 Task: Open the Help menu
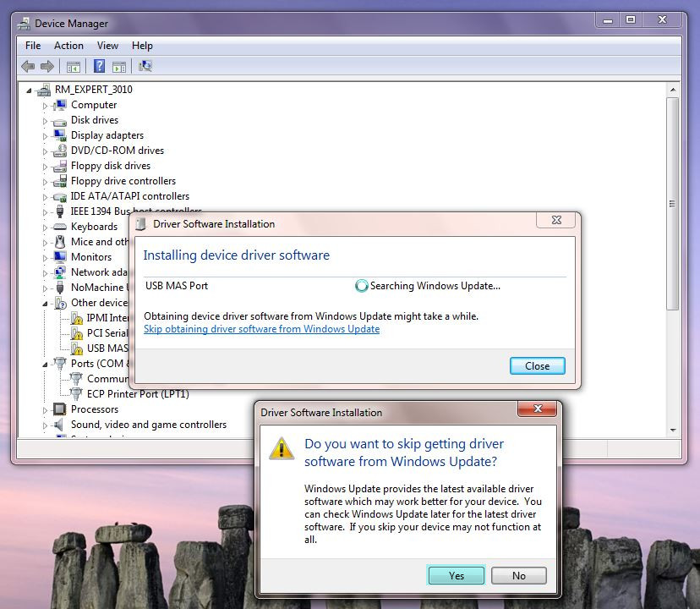pyautogui.click(x=142, y=46)
